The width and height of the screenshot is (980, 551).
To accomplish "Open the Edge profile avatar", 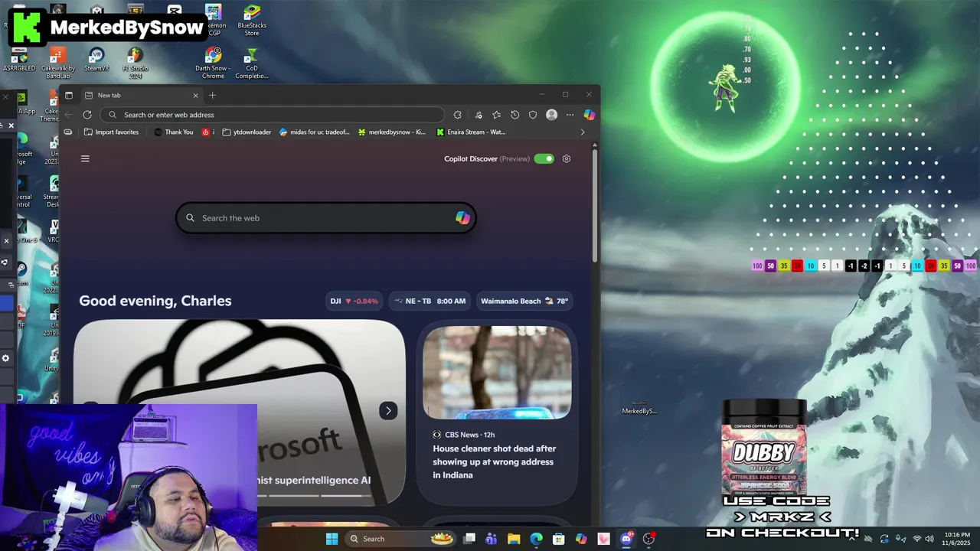I will [551, 115].
